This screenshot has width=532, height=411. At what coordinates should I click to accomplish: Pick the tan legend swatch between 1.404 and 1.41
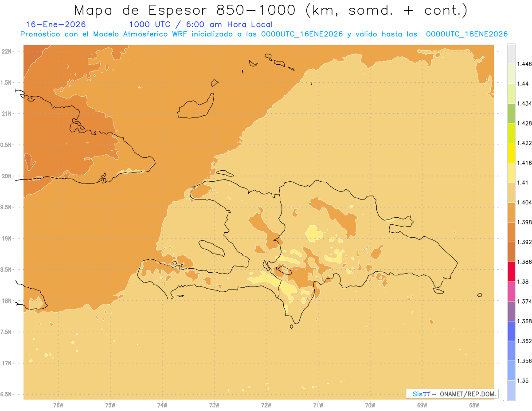pos(511,192)
